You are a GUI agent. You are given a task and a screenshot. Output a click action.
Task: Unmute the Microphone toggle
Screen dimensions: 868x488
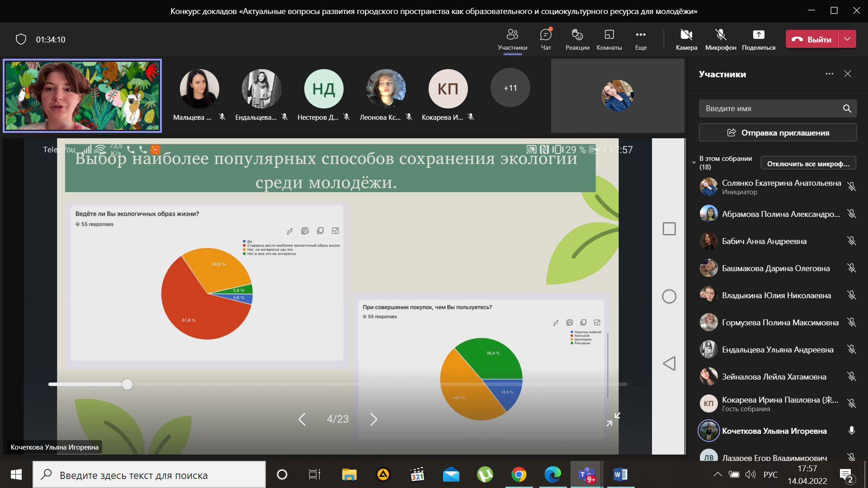coord(721,35)
